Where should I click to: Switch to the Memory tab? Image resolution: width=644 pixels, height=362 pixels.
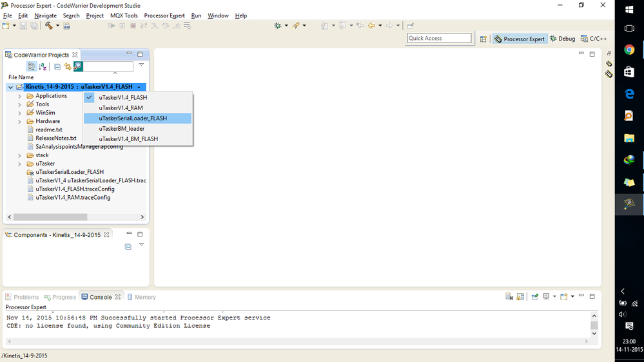pos(141,297)
